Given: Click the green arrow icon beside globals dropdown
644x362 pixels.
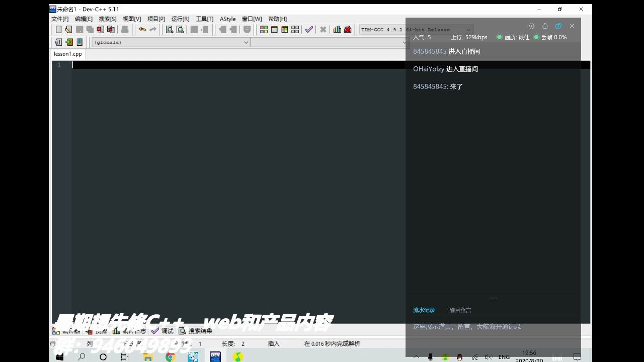Looking at the screenshot, I should click(x=69, y=42).
